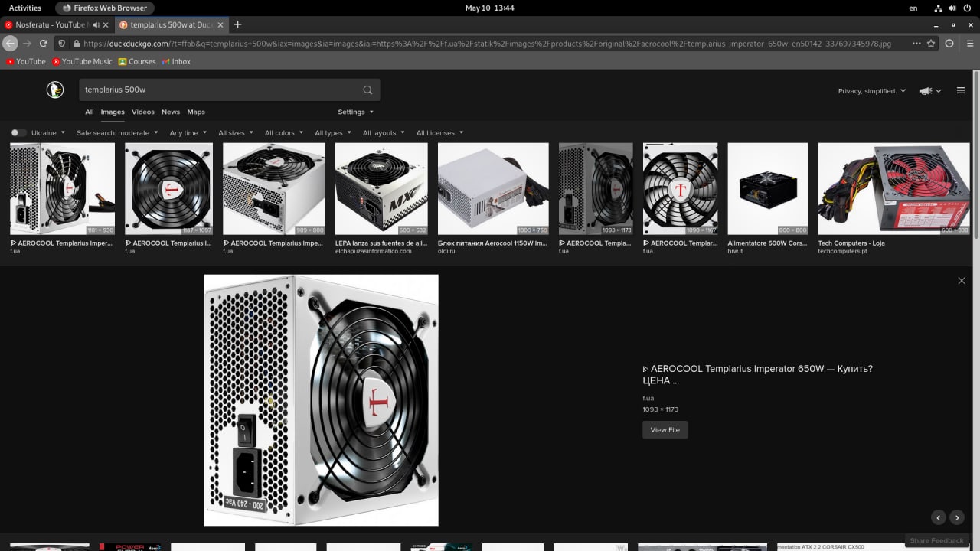Toggle the Ukraine region switch
Screen dimensions: 980x551
(x=18, y=132)
